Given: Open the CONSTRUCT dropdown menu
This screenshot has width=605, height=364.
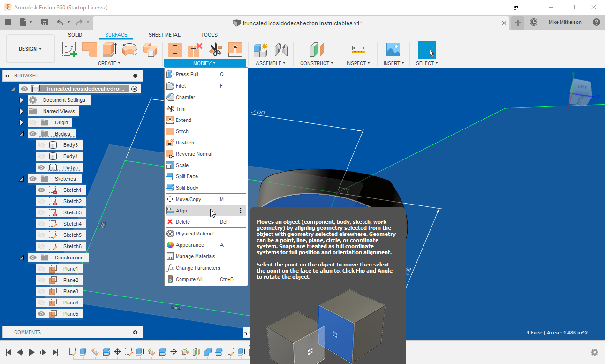Looking at the screenshot, I should click(x=317, y=63).
